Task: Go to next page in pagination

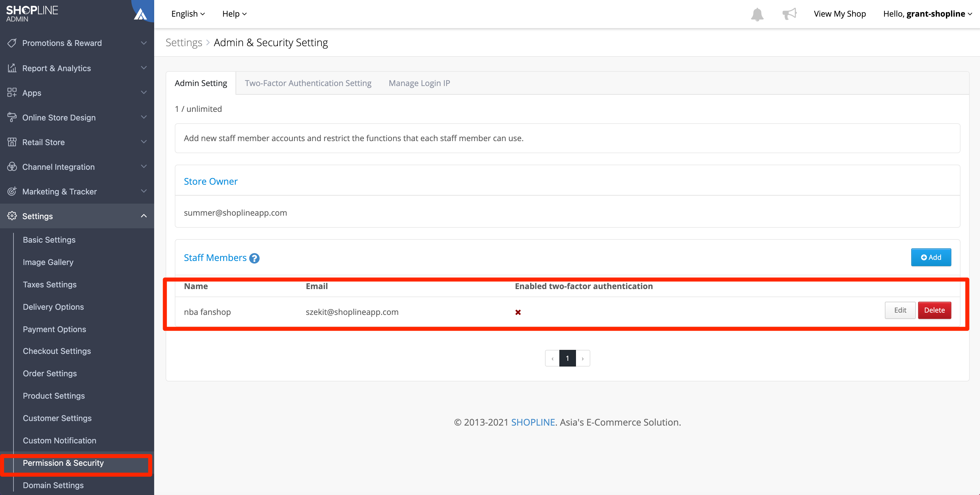Action: point(583,358)
